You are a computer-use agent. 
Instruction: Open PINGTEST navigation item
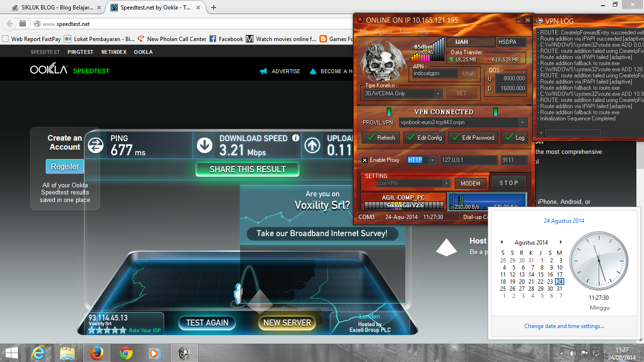coord(80,52)
